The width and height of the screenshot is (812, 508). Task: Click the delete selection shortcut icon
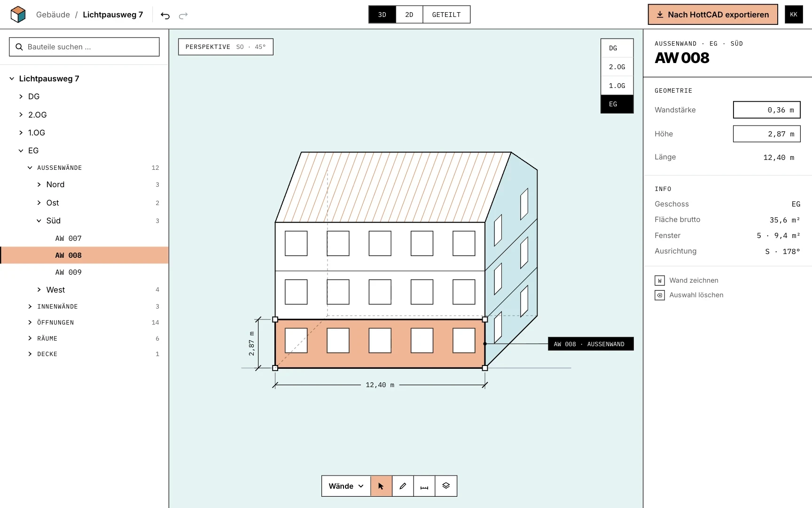(x=660, y=295)
